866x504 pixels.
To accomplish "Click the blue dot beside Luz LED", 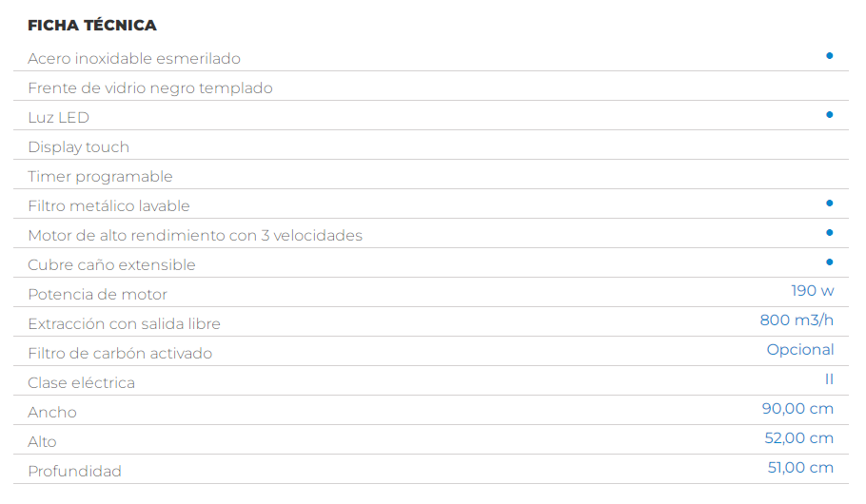I will 829,115.
